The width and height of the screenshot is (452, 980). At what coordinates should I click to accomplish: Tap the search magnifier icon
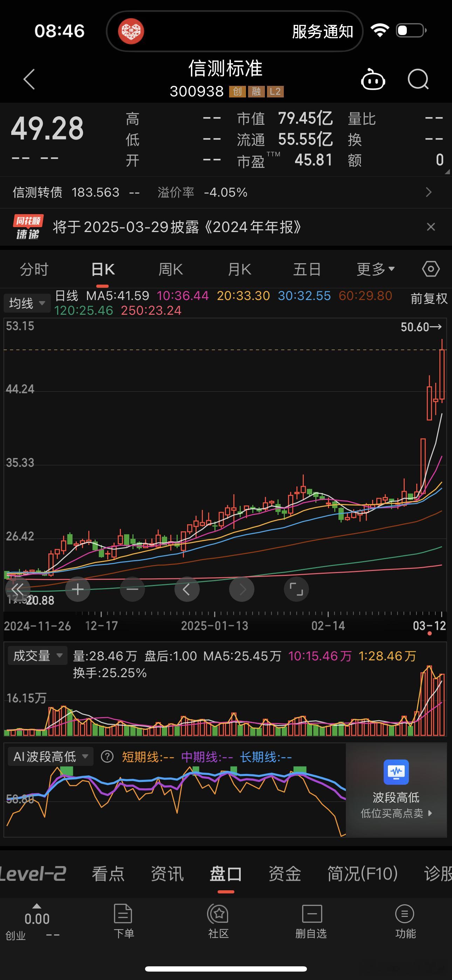(x=418, y=79)
